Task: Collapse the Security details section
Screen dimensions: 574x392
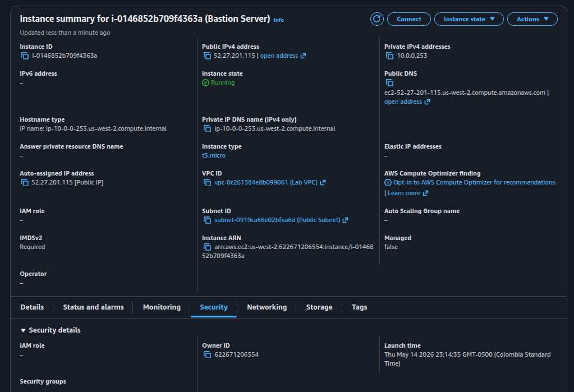Action: point(23,330)
